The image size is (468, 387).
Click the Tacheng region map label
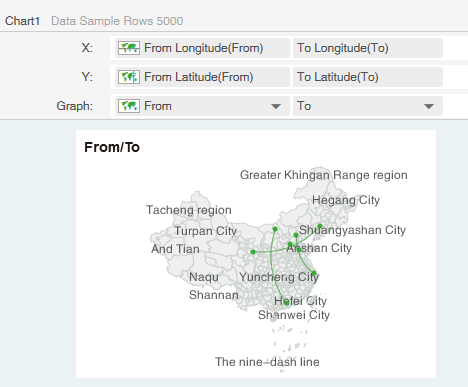[x=189, y=210]
